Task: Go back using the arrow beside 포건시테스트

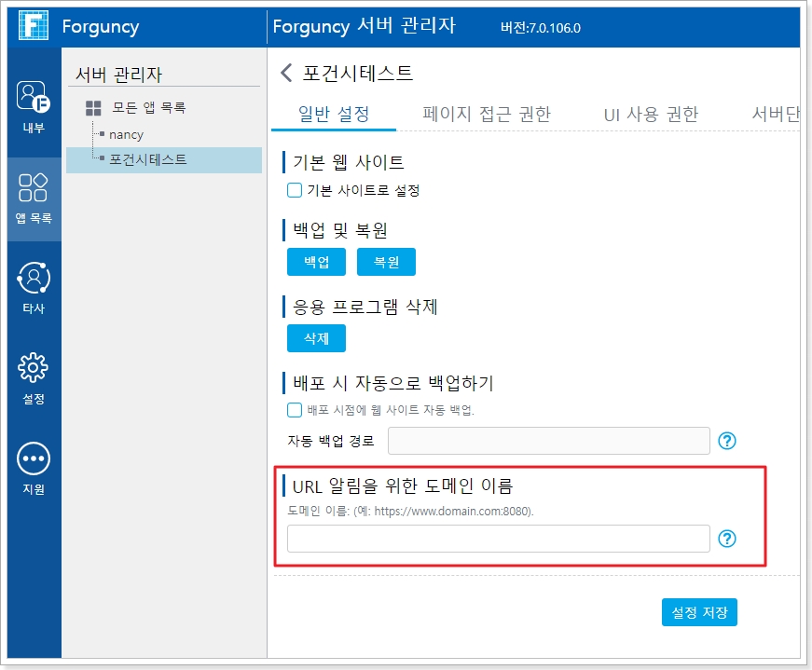Action: (x=286, y=73)
